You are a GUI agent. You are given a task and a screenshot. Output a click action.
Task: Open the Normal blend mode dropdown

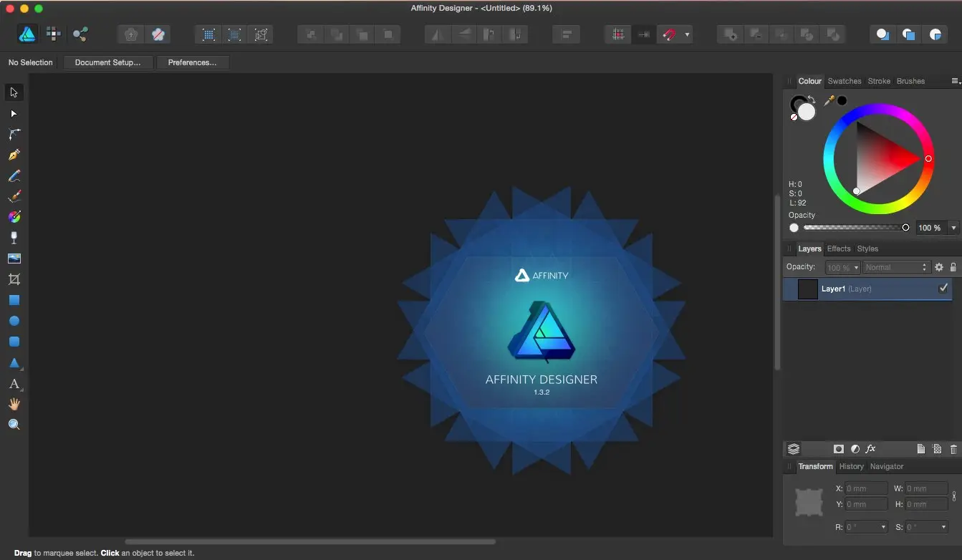pyautogui.click(x=895, y=267)
